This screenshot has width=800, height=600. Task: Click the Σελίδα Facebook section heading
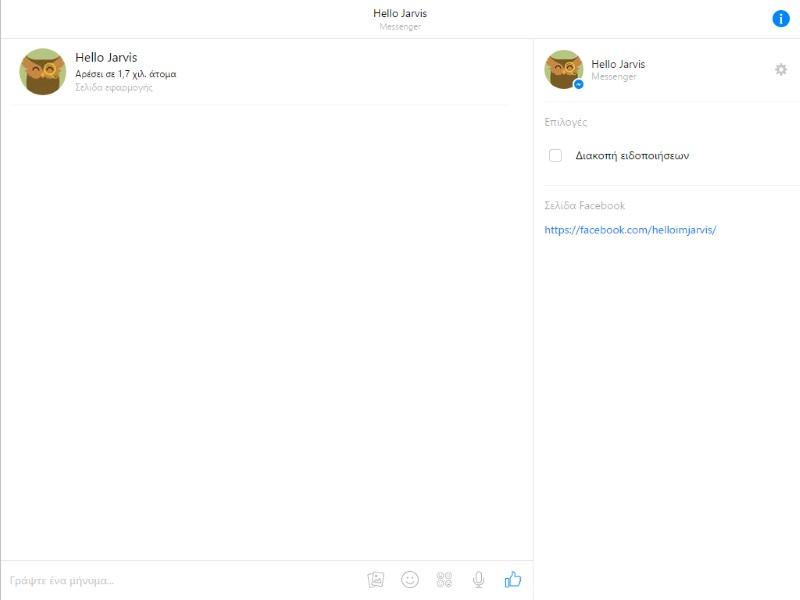point(584,206)
